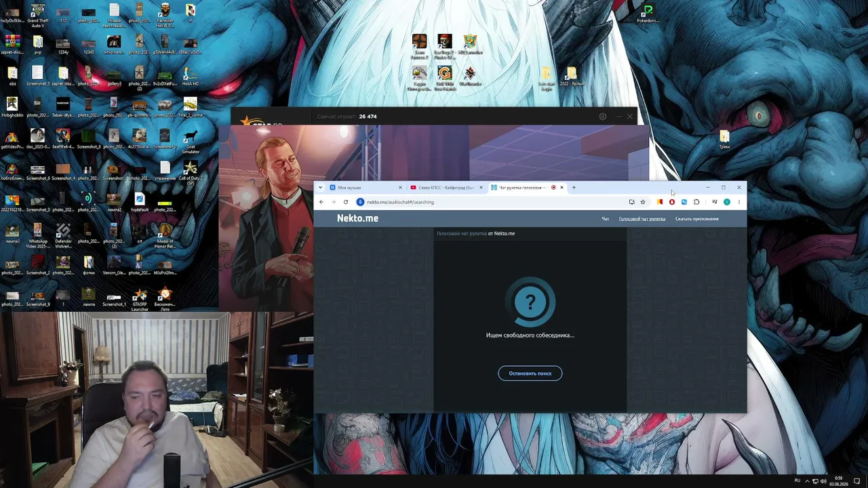Screen dimensions: 868x488
Task: Select the "Треки" folder on desktop
Action: pos(724,140)
